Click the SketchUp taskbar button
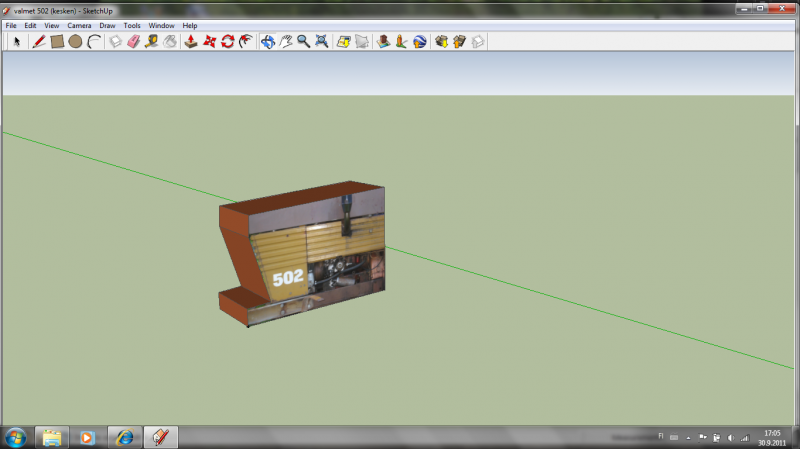The width and height of the screenshot is (800, 449). pyautogui.click(x=161, y=437)
